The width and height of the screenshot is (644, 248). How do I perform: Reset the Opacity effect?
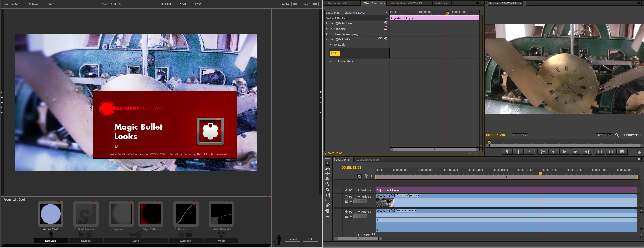click(386, 29)
